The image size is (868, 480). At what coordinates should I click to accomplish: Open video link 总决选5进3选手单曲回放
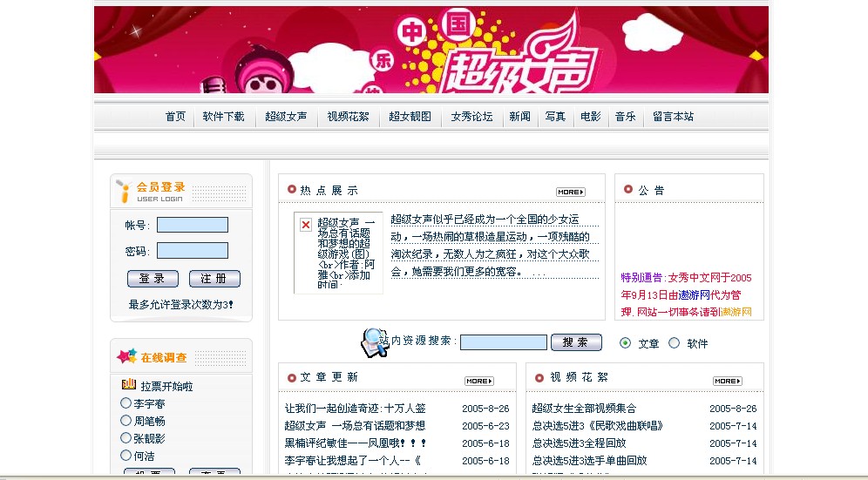point(589,460)
